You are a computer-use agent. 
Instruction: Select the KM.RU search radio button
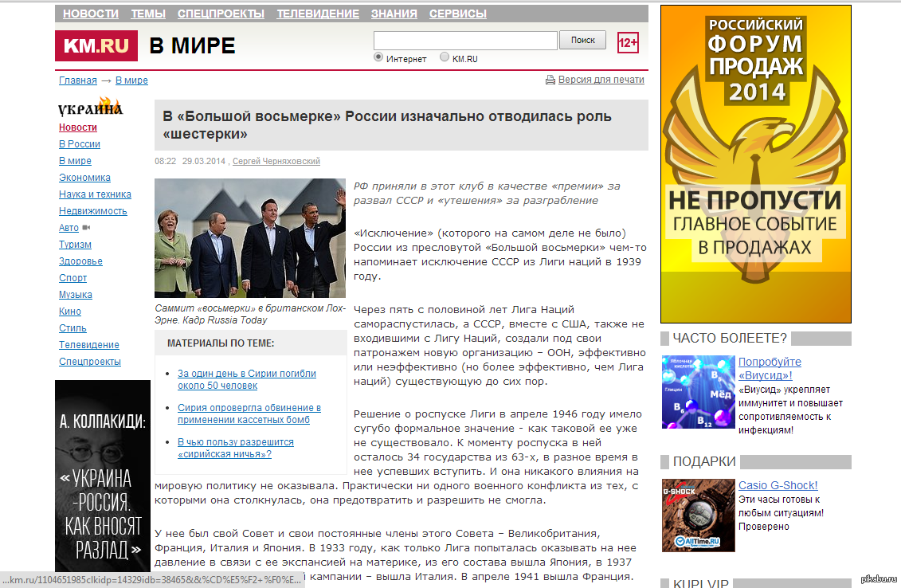445,57
